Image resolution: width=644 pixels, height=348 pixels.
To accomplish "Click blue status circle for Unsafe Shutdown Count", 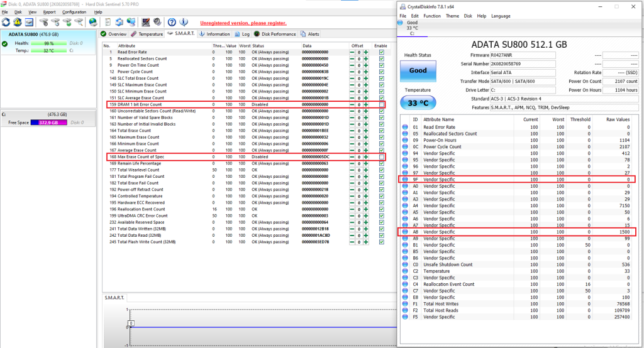I will 405,264.
